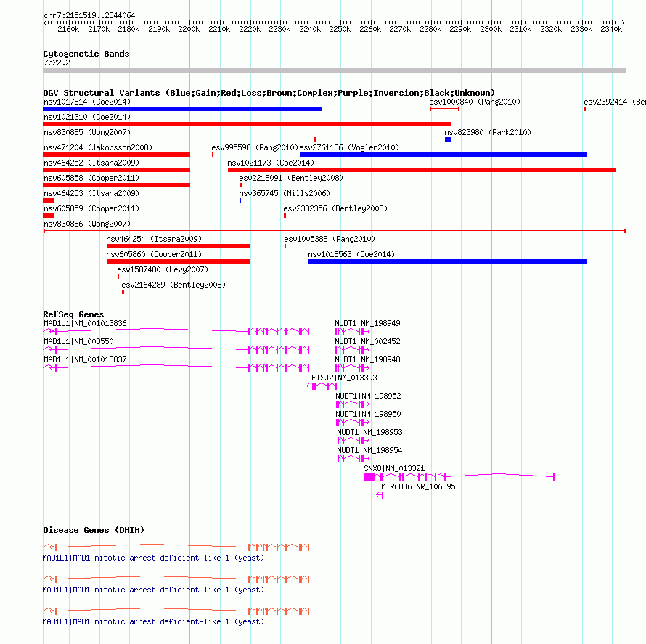Select gene label MAD1L1|NM_001013836
Viewport: 646px width, 644px height.
(x=85, y=323)
